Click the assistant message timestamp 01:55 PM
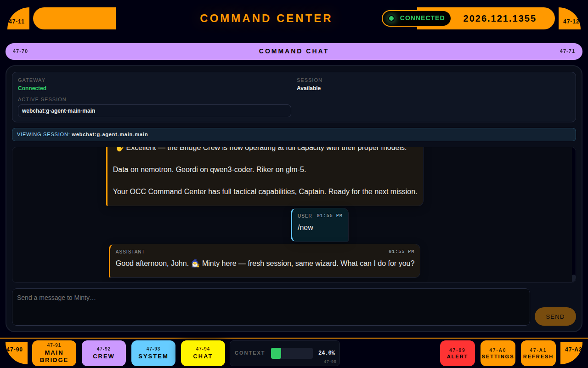The height and width of the screenshot is (368, 588). [401, 252]
